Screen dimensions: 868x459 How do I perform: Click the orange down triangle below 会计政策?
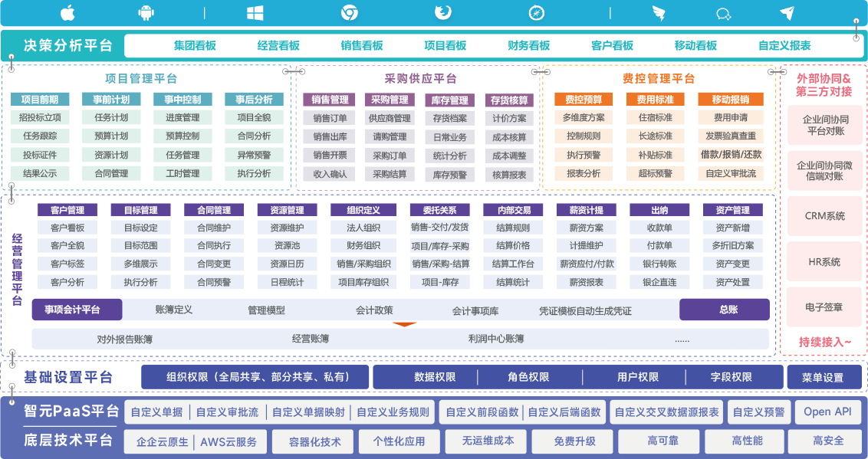click(x=404, y=324)
